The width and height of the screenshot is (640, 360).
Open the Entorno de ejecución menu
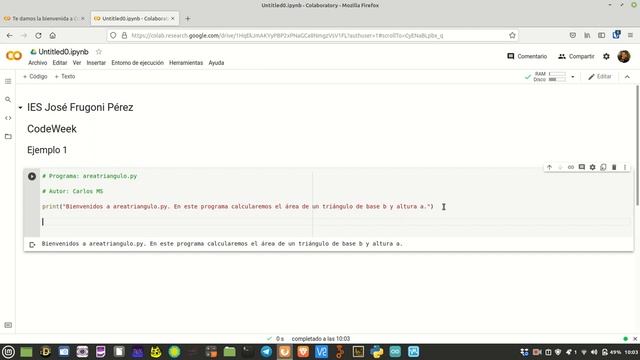click(137, 63)
